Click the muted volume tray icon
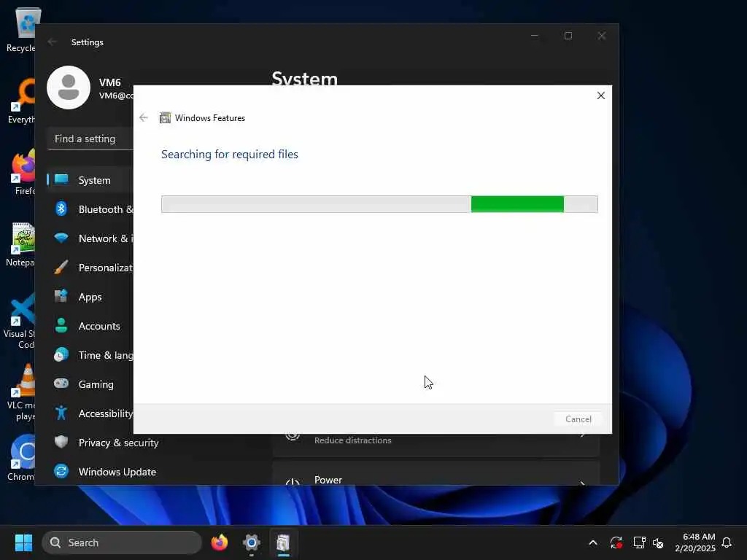 coord(658,542)
